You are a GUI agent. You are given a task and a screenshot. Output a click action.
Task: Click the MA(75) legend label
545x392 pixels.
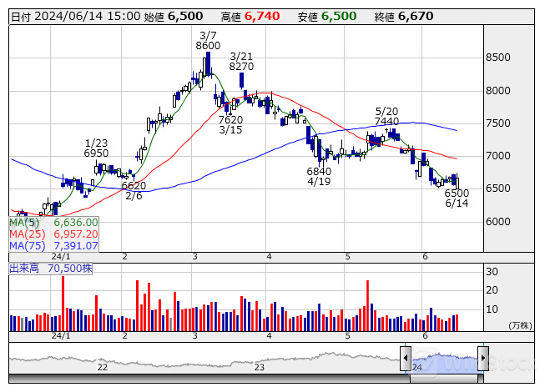click(x=26, y=246)
